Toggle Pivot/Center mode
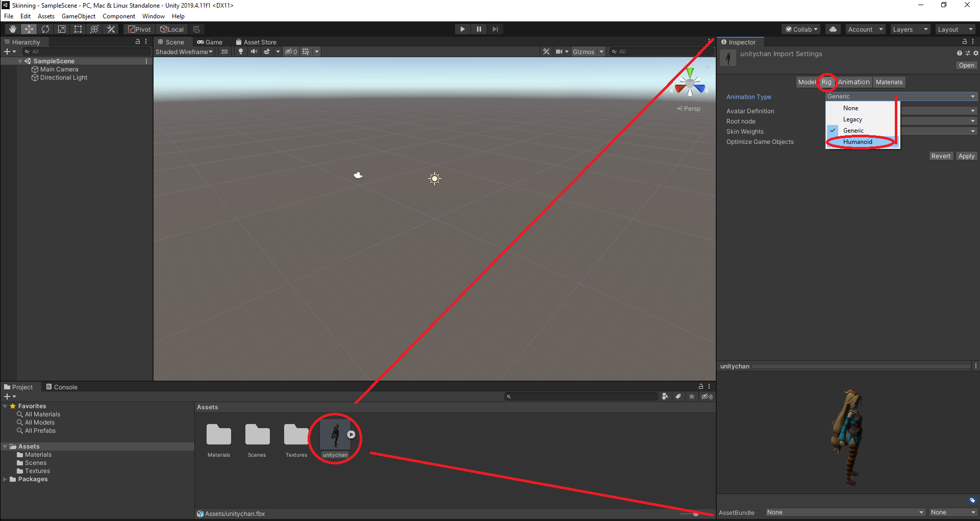 pyautogui.click(x=139, y=29)
